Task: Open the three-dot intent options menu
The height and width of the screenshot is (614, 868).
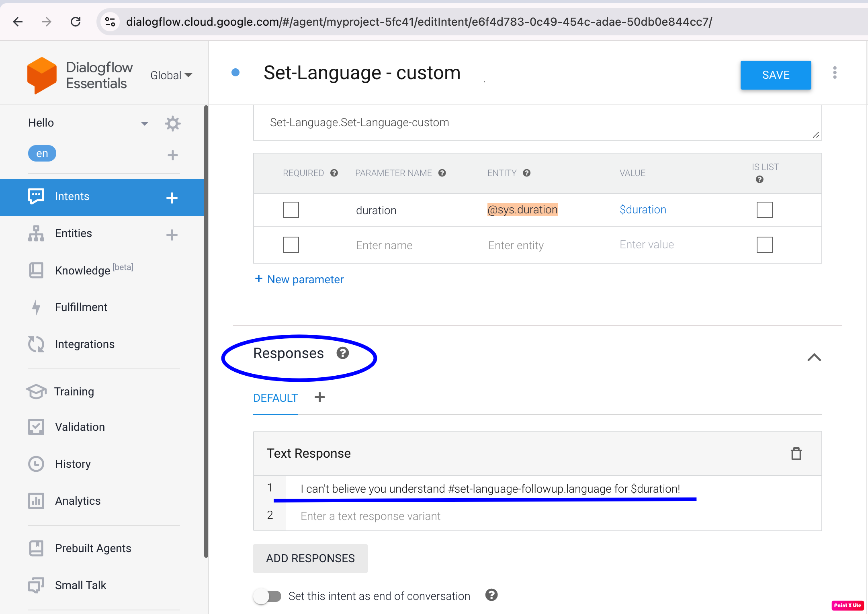Action: pos(835,73)
